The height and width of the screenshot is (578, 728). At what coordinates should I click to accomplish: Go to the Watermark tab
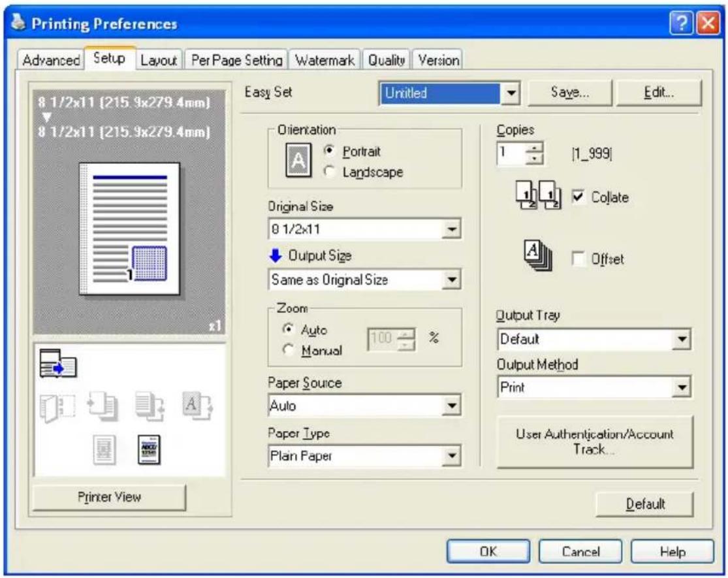click(x=324, y=60)
